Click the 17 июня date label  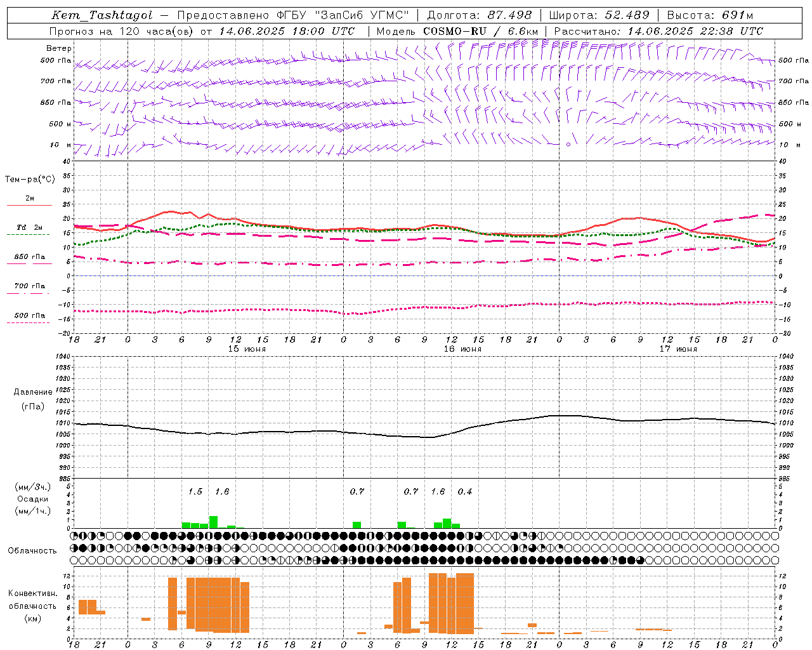coord(678,348)
